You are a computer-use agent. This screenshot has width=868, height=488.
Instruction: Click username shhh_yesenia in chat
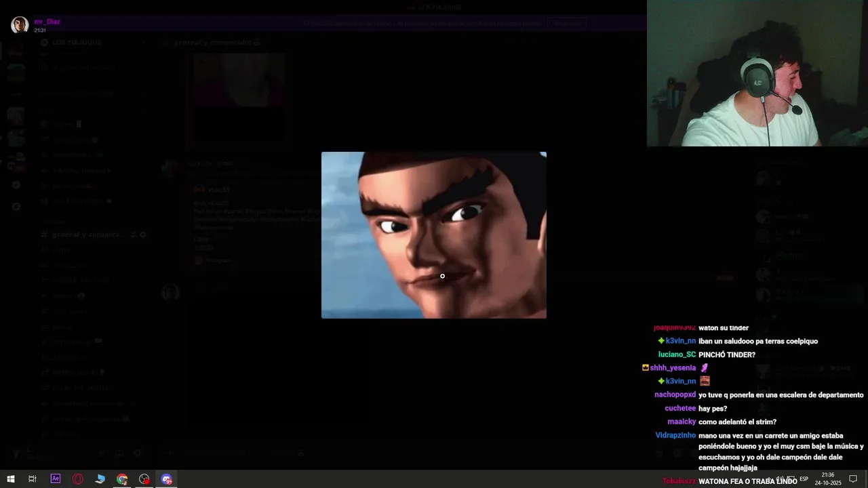[x=673, y=368]
